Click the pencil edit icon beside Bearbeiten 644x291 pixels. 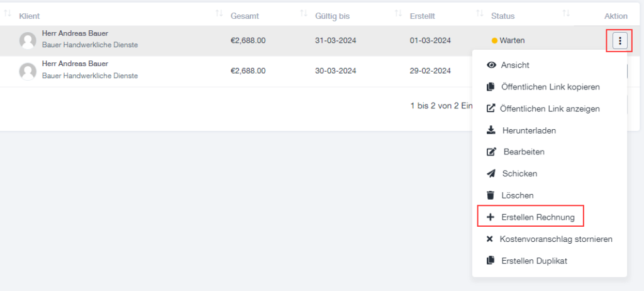tap(491, 152)
